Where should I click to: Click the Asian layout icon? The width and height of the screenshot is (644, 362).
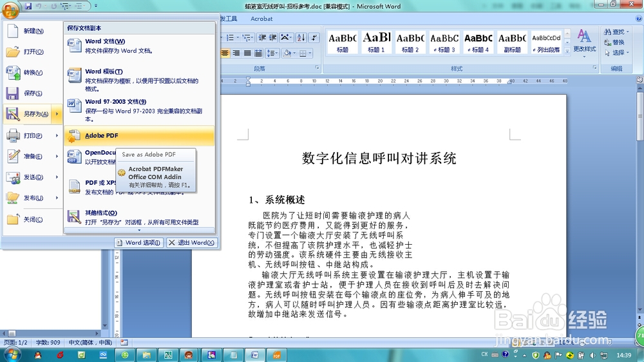coord(285,38)
